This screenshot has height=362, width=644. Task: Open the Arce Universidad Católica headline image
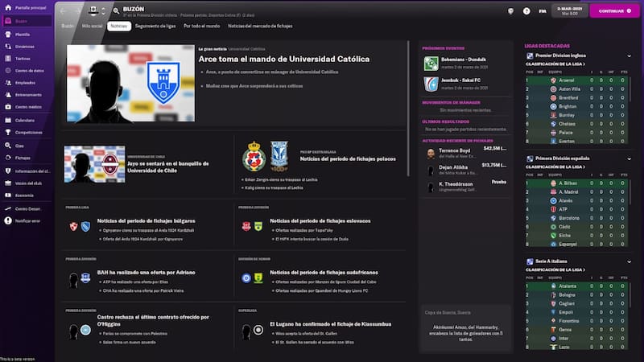coord(130,84)
